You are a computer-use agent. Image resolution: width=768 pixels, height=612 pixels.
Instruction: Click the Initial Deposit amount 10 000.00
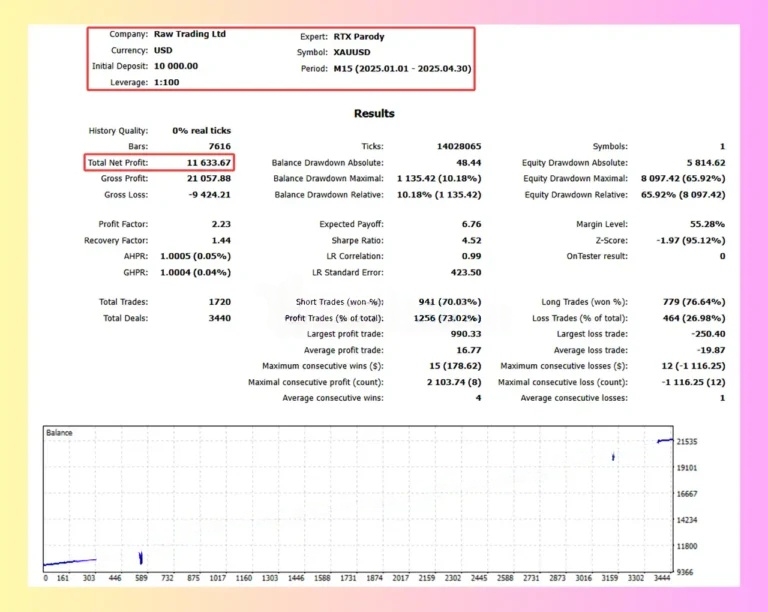(x=176, y=66)
